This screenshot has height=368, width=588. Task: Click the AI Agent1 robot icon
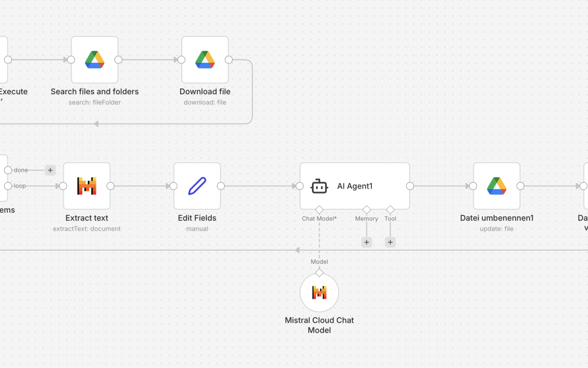point(320,186)
